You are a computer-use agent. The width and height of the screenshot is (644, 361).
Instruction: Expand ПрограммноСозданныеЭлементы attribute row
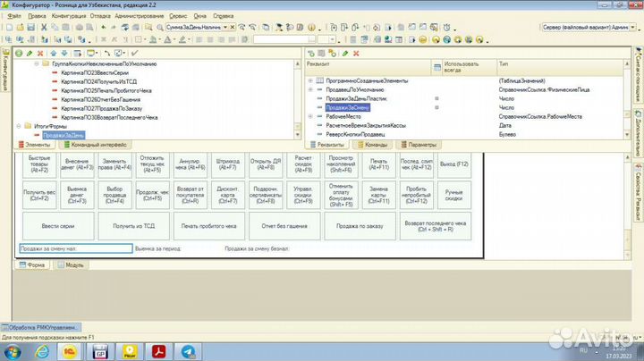pyautogui.click(x=310, y=80)
